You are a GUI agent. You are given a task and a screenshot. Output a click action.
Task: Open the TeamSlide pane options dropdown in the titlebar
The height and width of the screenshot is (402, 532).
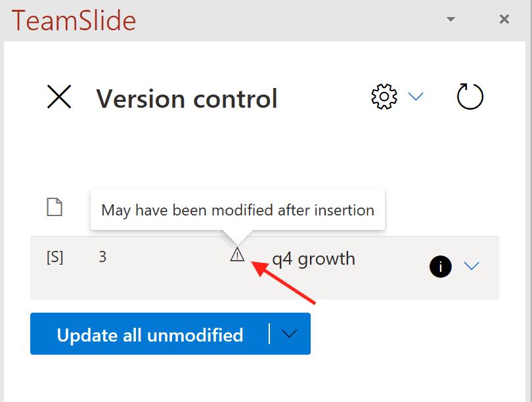pos(451,19)
